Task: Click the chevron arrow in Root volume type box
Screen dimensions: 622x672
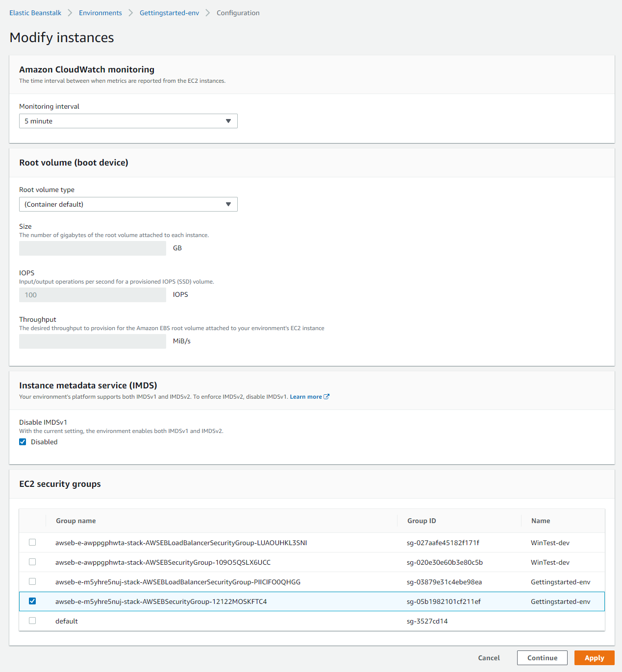Action: (228, 204)
